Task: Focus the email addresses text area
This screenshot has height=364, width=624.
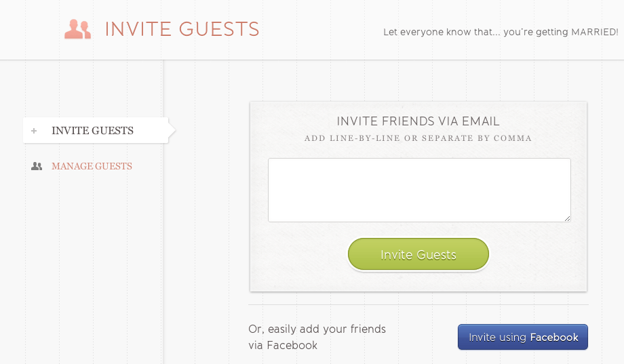Action: pos(419,190)
